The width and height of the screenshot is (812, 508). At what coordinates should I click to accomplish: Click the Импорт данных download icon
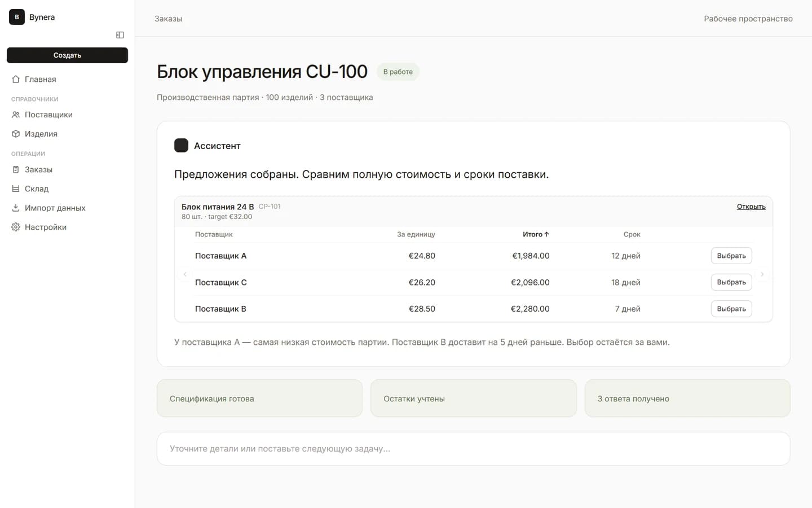16,208
